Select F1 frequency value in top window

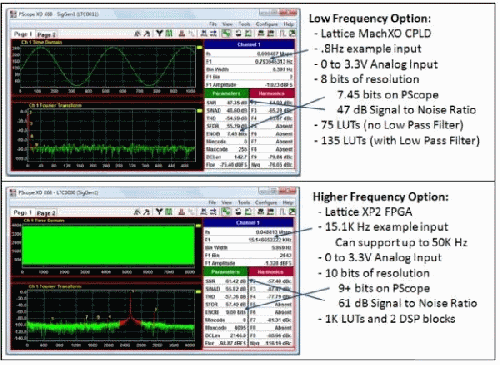274,62
